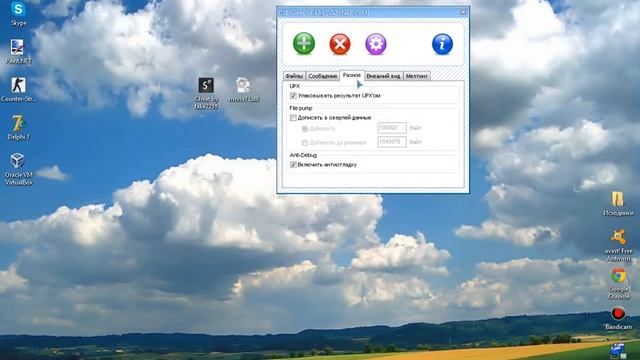Select the Oracle VM VirtualBox icon
640x360 pixels.
coord(18,169)
